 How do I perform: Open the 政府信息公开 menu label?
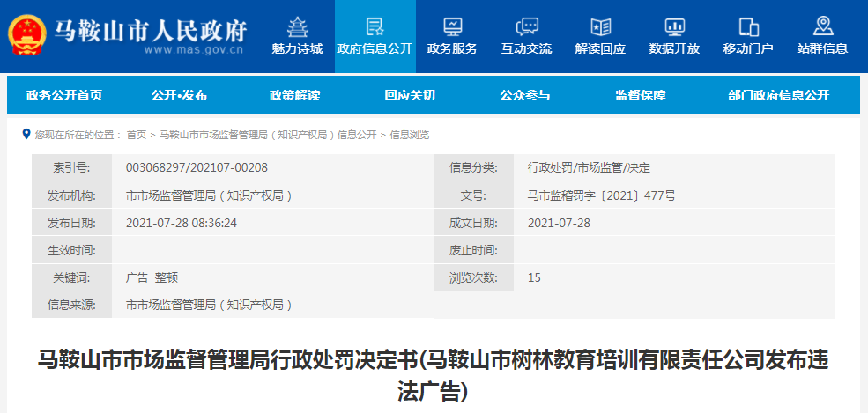click(375, 48)
